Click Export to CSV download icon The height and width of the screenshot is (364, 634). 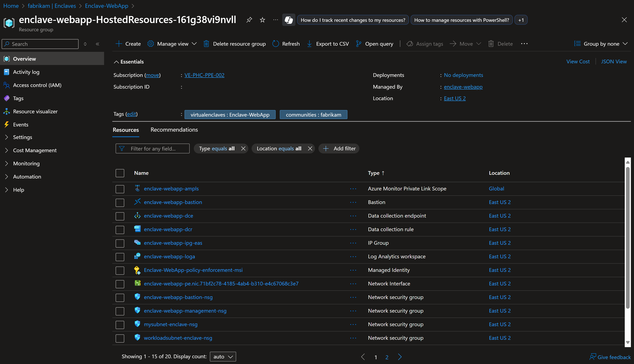pos(309,44)
